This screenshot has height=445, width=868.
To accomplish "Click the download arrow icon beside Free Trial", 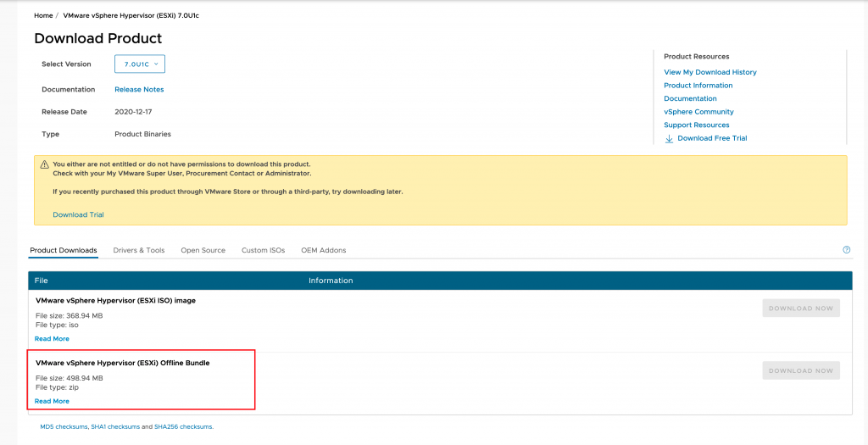I will (x=669, y=138).
